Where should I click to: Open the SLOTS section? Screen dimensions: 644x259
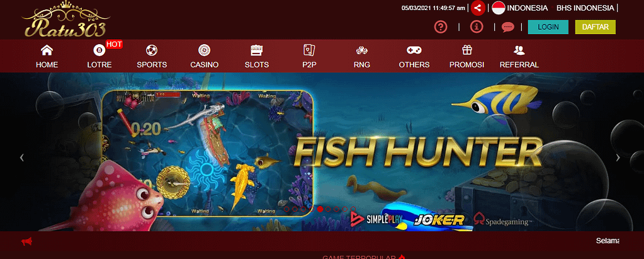tap(257, 57)
